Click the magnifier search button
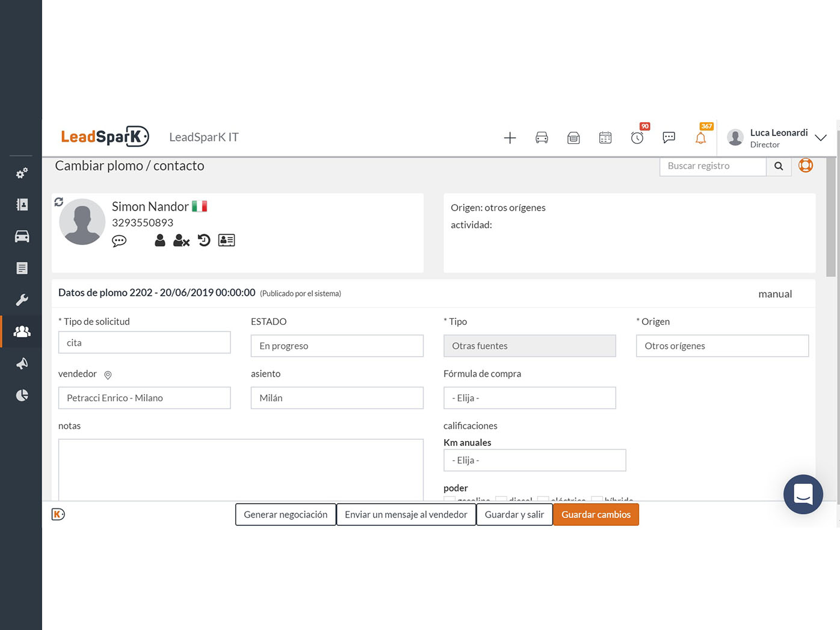This screenshot has height=630, width=840. click(x=779, y=166)
